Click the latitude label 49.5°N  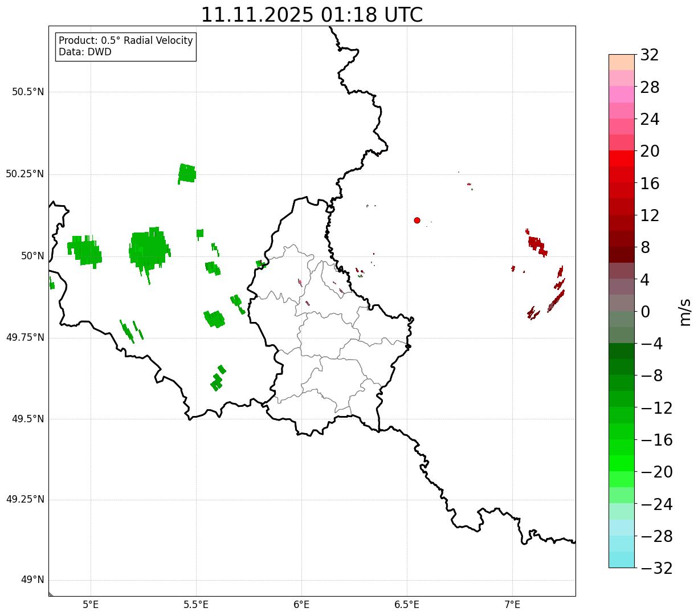coord(28,419)
